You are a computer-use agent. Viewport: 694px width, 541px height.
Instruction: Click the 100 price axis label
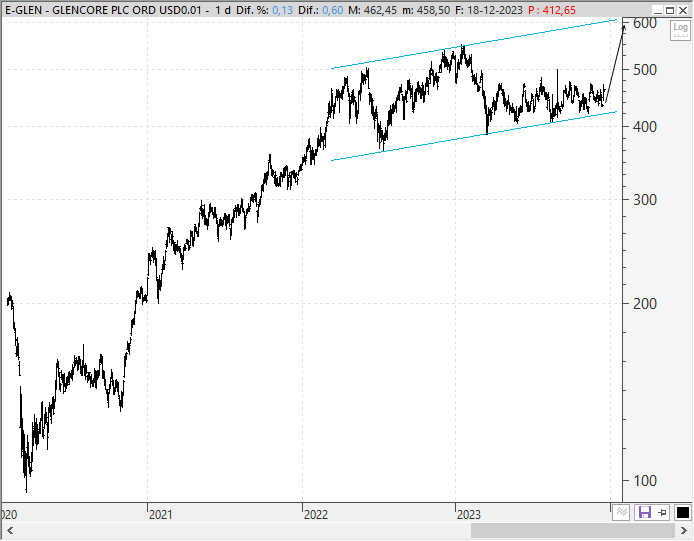[x=645, y=481]
